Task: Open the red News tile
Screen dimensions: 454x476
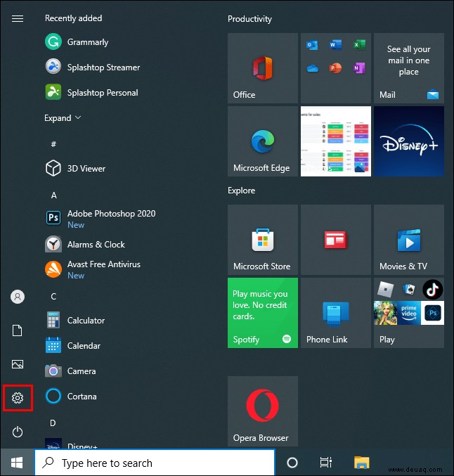Action: point(336,240)
